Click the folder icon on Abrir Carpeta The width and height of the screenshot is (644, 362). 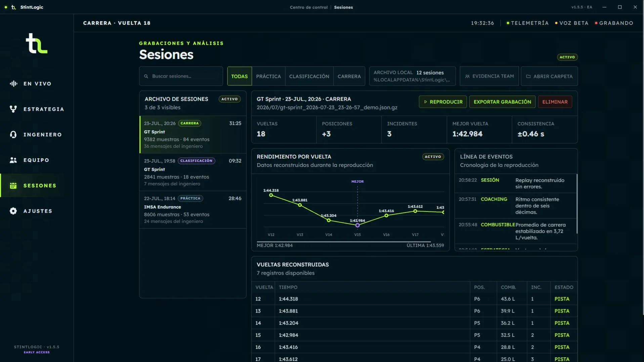(x=528, y=76)
